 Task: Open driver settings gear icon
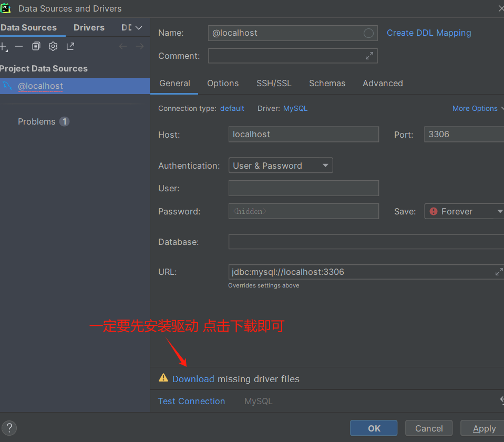53,46
